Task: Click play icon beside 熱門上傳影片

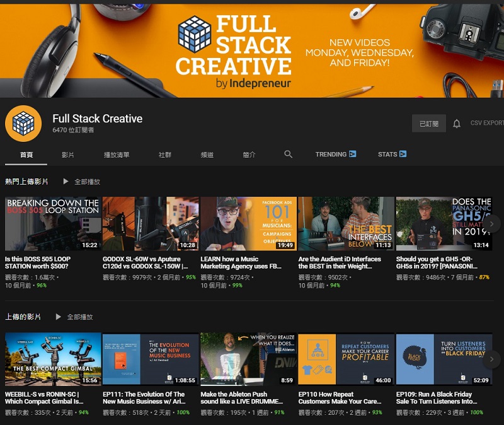Action: pos(66,182)
